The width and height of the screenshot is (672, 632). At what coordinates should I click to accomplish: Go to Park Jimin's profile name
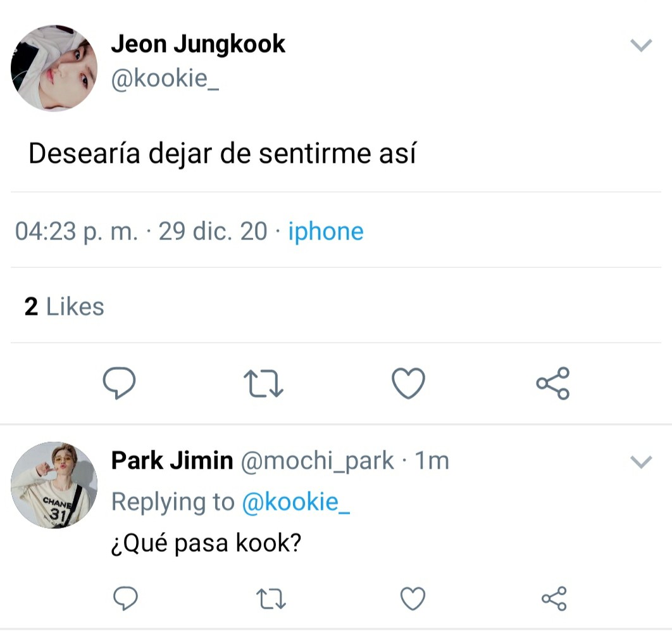coord(172,460)
